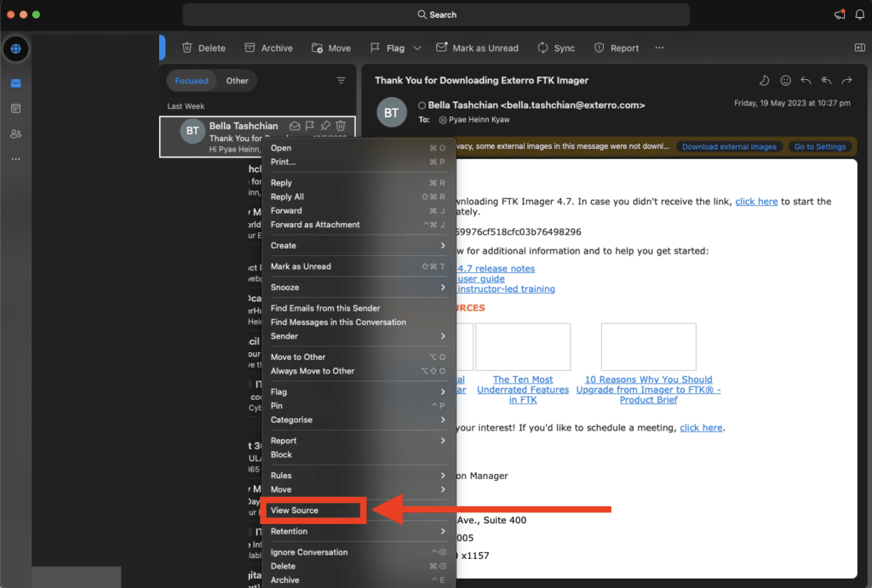Click Go to Settings button
The height and width of the screenshot is (588, 872).
(x=820, y=146)
